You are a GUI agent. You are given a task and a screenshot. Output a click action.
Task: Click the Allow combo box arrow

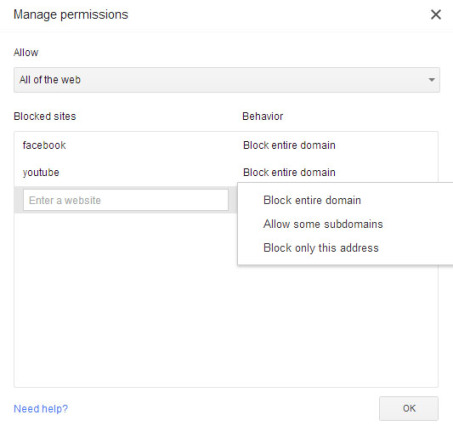click(432, 80)
